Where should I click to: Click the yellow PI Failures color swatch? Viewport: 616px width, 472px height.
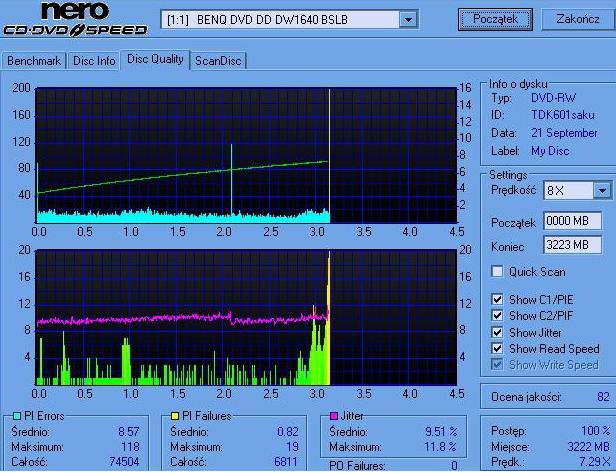pos(175,416)
